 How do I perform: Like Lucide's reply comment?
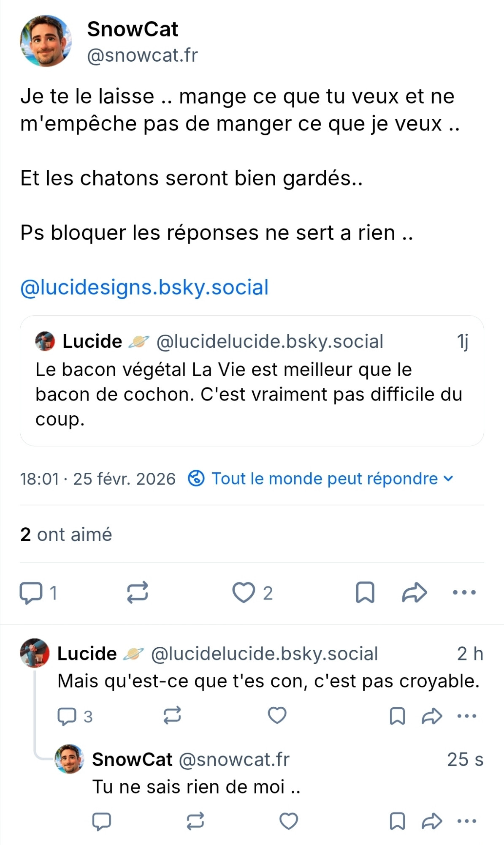(x=277, y=716)
